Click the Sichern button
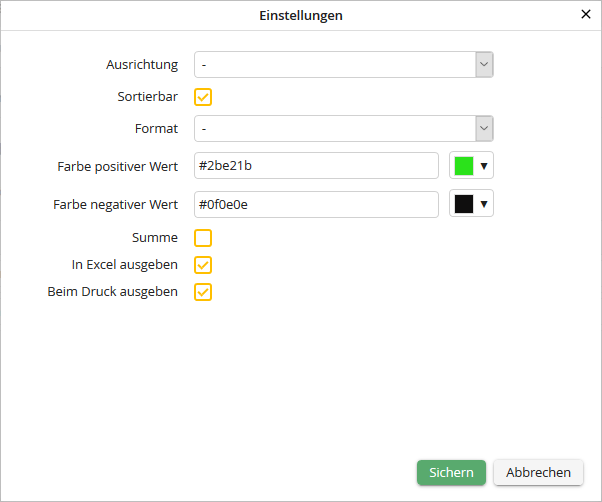This screenshot has height=502, width=602. pos(451,473)
